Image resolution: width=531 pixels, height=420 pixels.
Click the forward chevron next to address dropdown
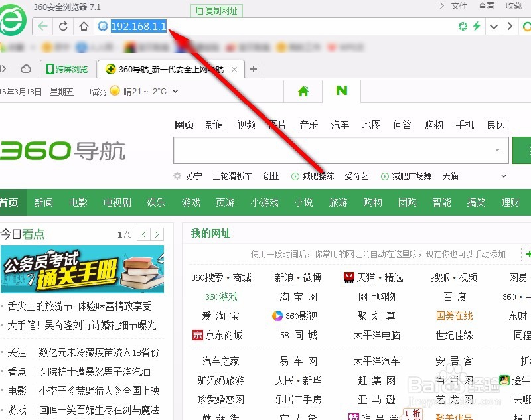510,26
